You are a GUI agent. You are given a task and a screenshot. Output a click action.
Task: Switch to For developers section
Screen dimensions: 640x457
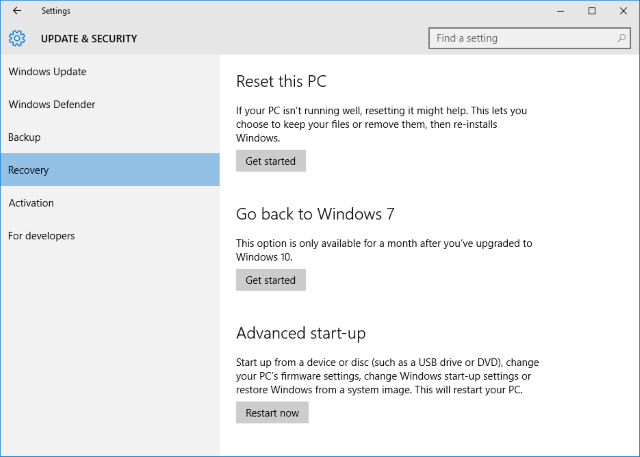click(x=42, y=236)
